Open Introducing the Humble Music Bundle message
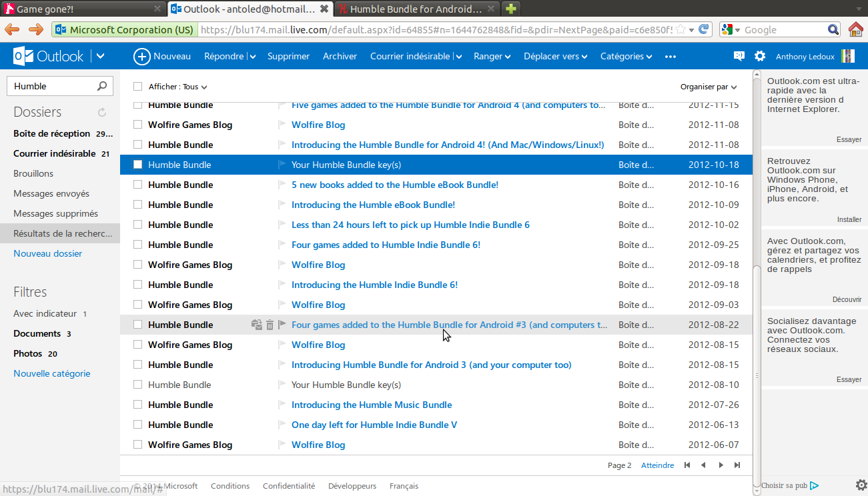The width and height of the screenshot is (868, 496). click(372, 405)
